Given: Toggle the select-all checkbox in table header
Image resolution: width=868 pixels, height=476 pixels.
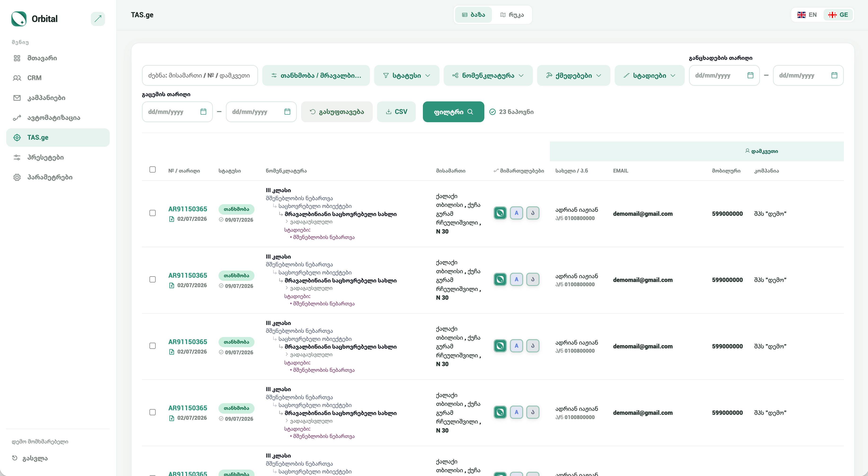Looking at the screenshot, I should pos(153,169).
